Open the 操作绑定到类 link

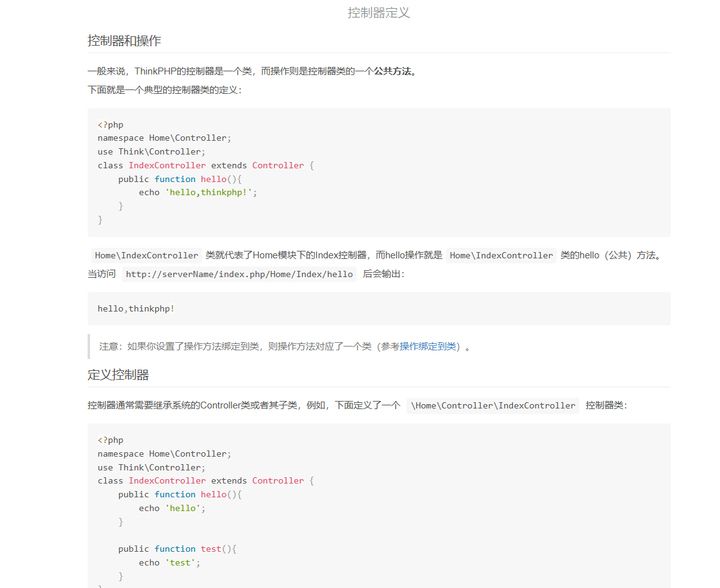(428, 347)
